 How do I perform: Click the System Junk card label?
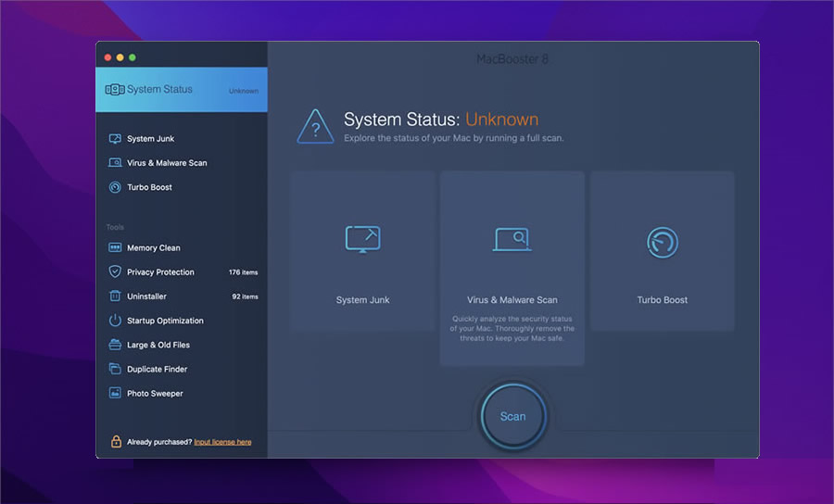click(362, 300)
